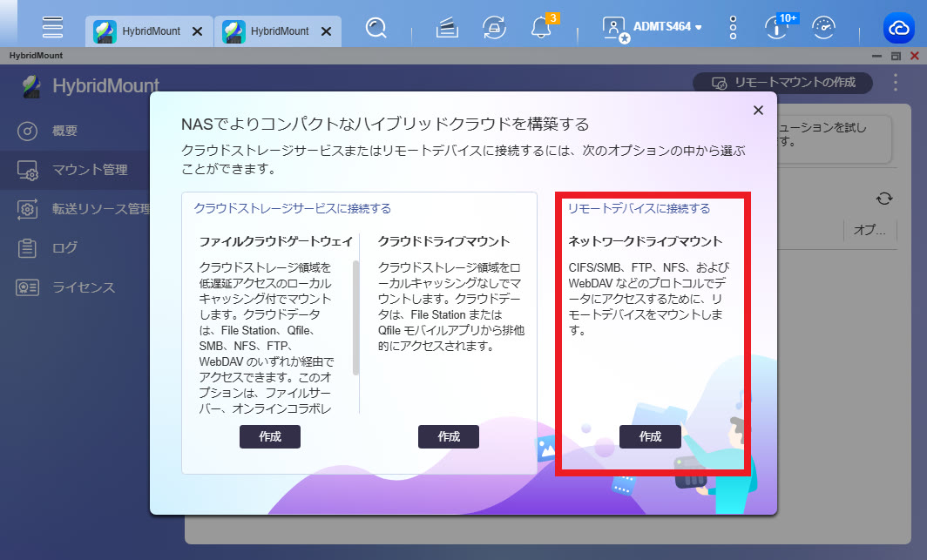927x560 pixels.
Task: Open ログ in the sidebar
Action: click(65, 248)
